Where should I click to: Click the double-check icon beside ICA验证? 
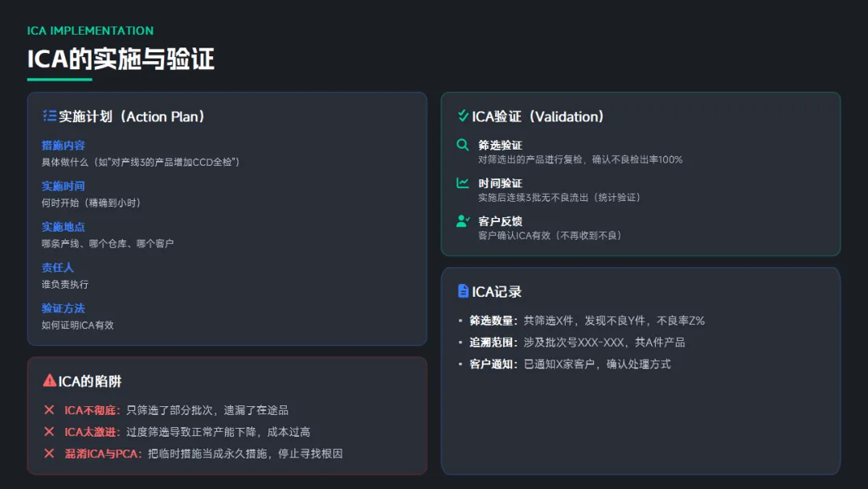(x=463, y=116)
